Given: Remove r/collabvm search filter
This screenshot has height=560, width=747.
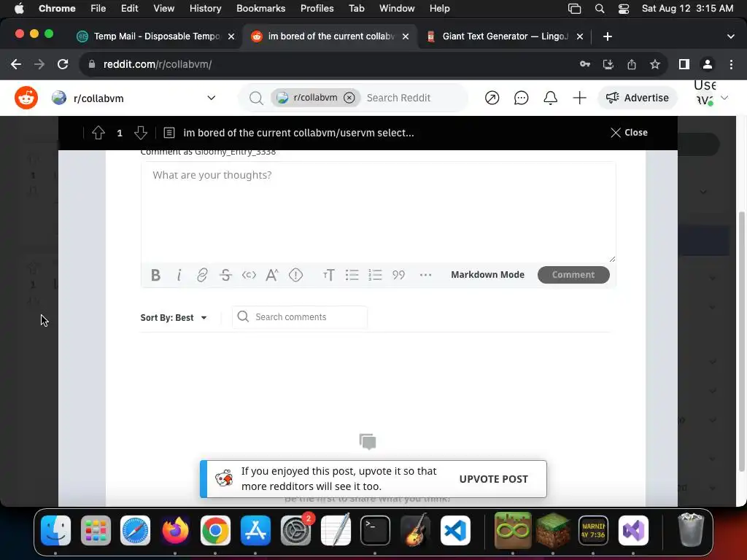Looking at the screenshot, I should click(x=349, y=98).
